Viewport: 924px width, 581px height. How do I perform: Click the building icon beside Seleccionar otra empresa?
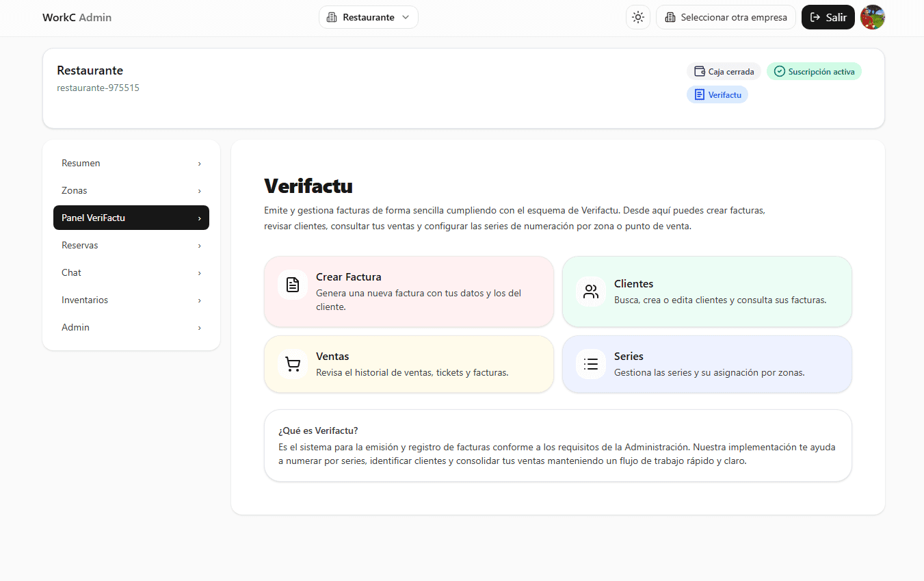[670, 18]
